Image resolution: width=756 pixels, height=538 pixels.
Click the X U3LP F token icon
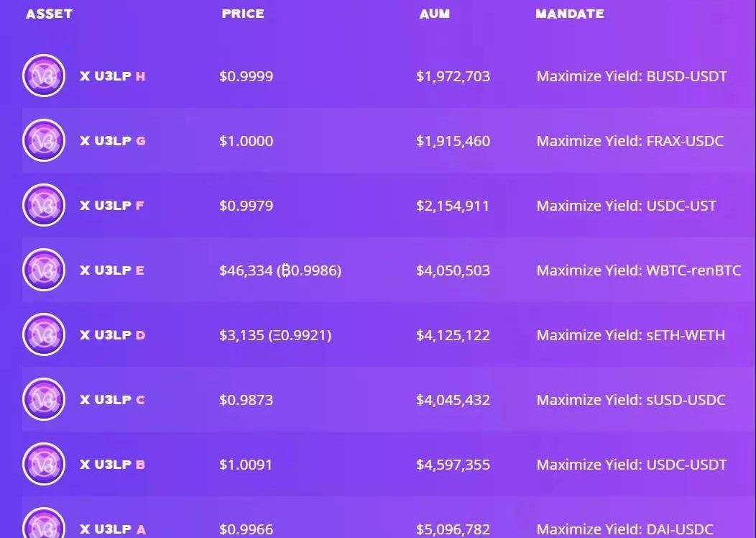coord(44,205)
